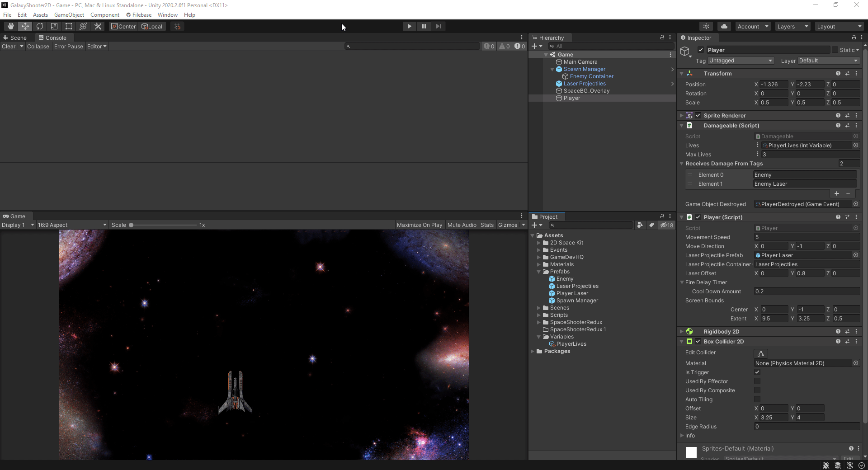The width and height of the screenshot is (868, 470).
Task: Open the GameObject menu
Action: pos(69,14)
